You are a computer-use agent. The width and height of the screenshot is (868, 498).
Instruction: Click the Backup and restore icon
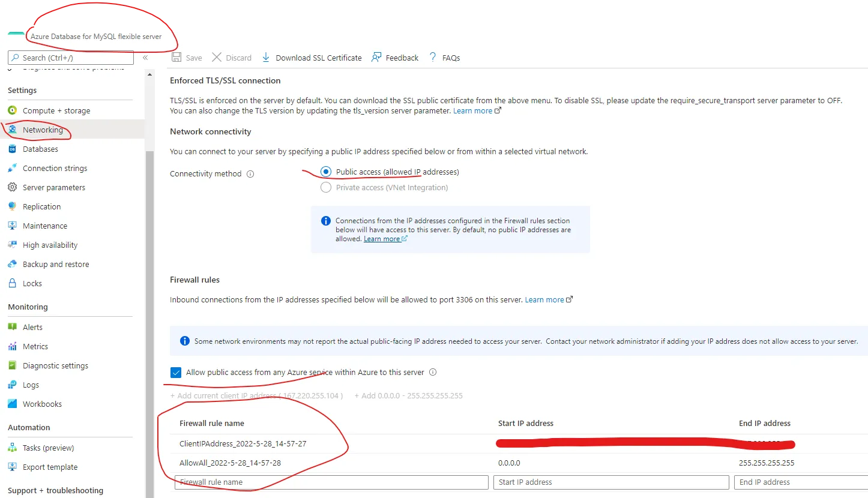(12, 264)
